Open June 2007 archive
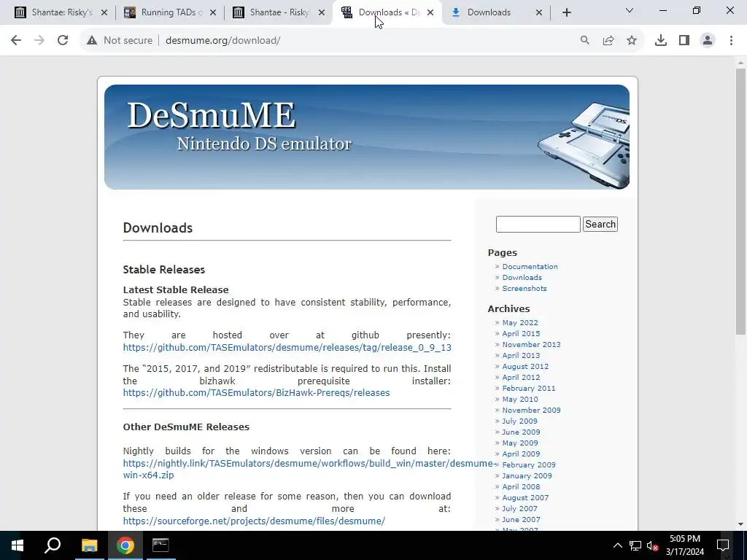 (521, 520)
